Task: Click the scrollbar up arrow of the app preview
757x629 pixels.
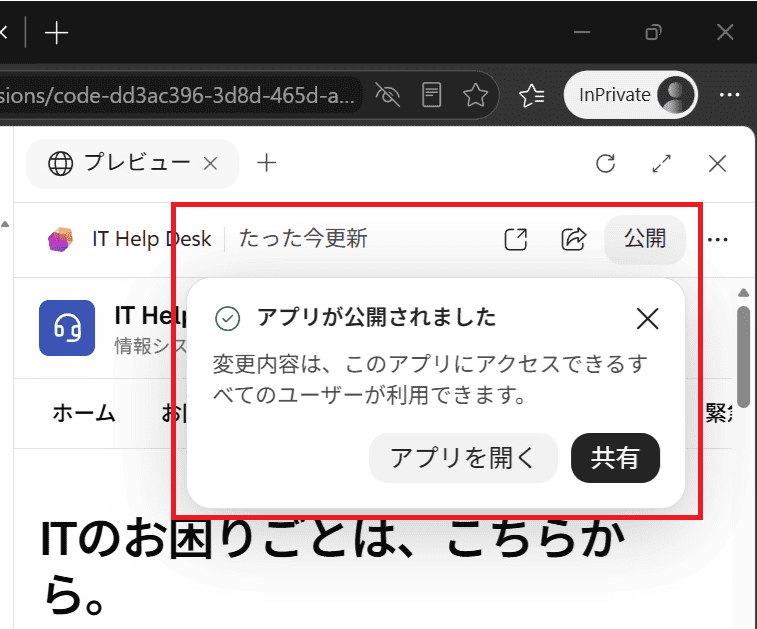Action: (x=743, y=293)
